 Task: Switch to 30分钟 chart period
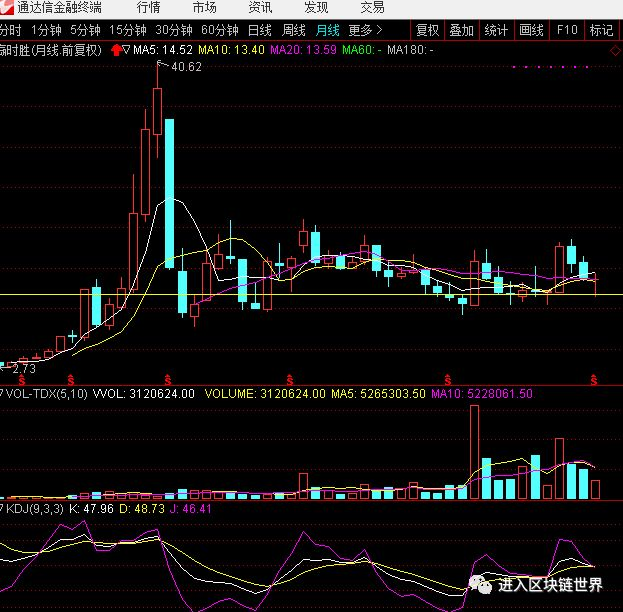click(x=174, y=30)
